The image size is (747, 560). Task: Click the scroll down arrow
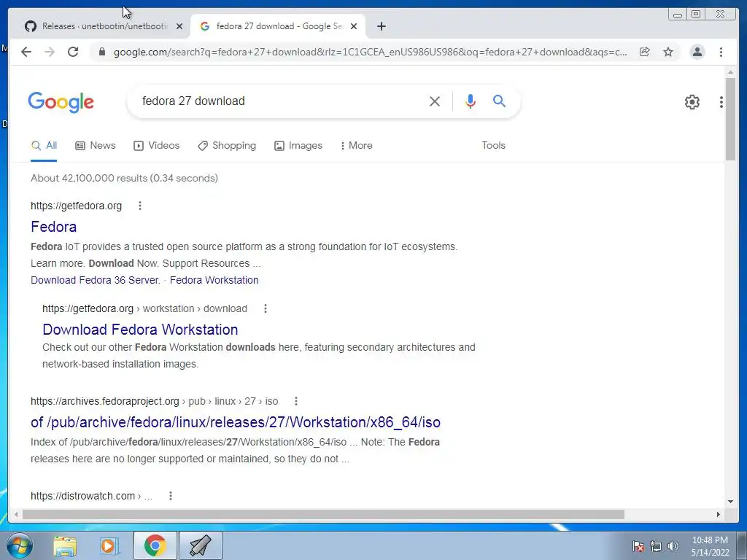(730, 502)
